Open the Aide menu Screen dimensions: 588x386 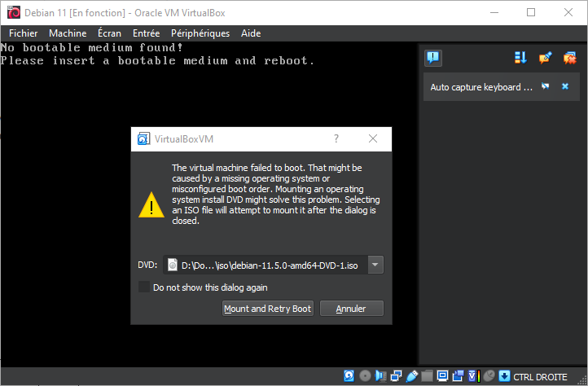[x=251, y=33]
